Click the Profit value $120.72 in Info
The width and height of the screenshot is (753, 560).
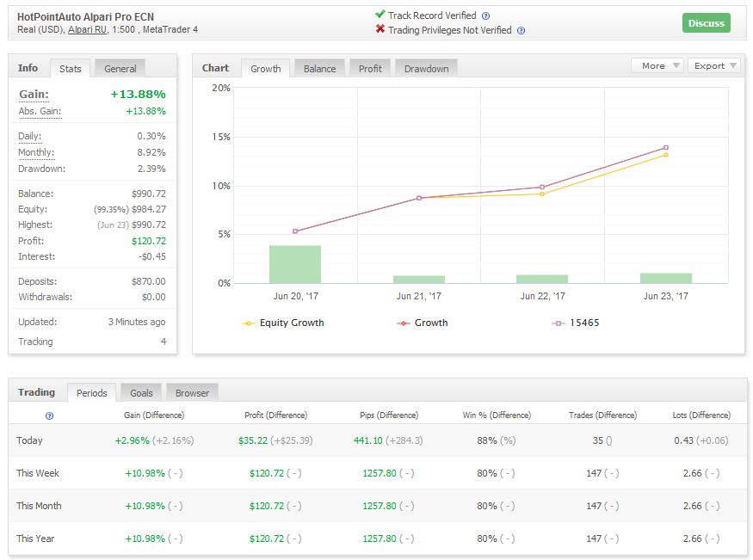pyautogui.click(x=148, y=241)
